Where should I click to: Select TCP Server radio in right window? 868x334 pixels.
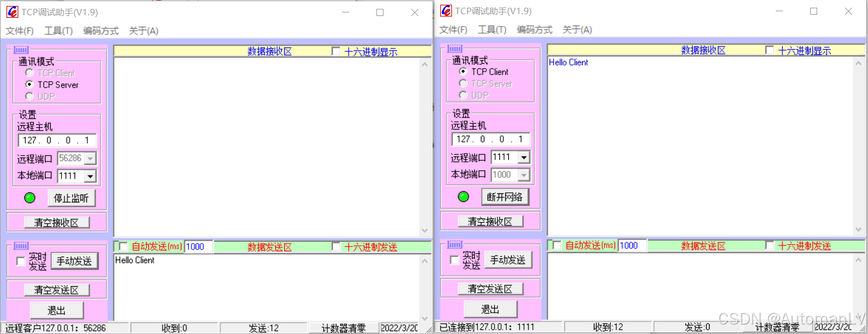click(463, 83)
